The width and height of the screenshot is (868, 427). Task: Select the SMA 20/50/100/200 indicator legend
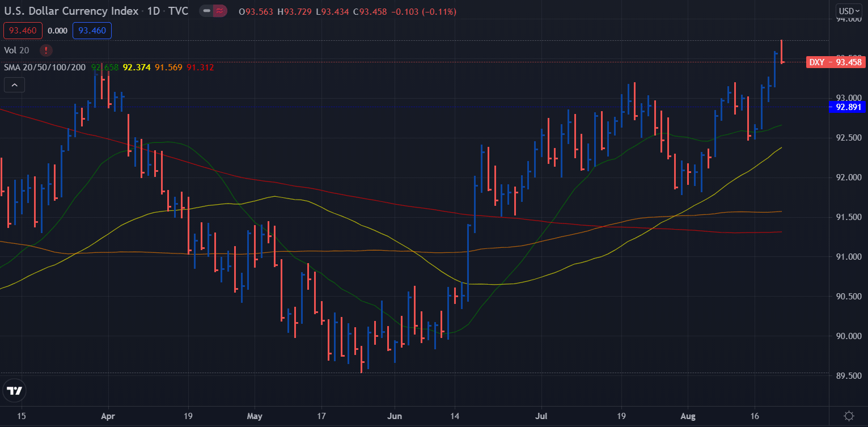(45, 67)
